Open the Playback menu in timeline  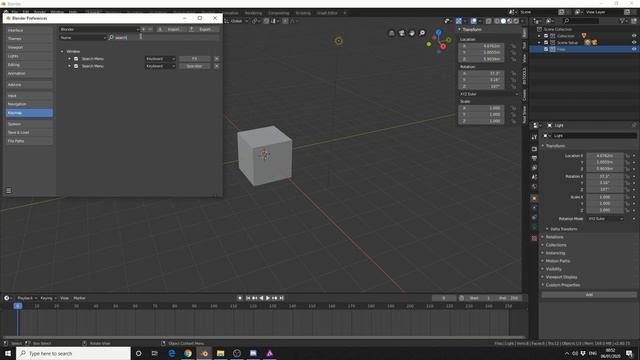(x=27, y=298)
